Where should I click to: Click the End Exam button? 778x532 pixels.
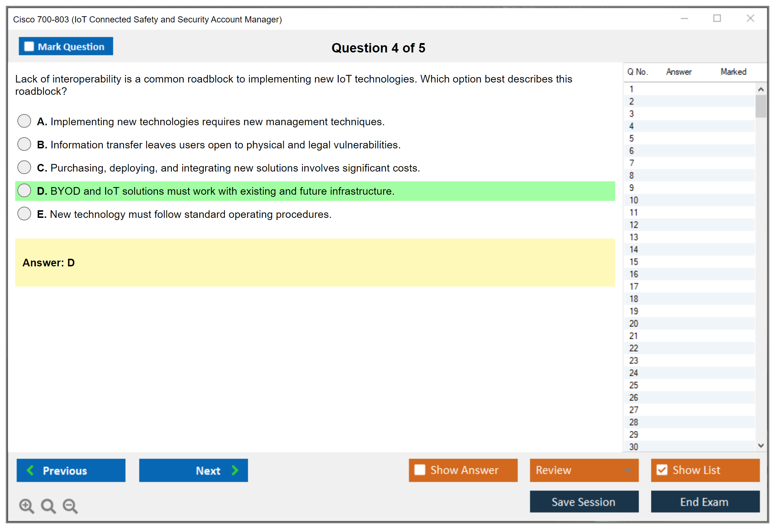[x=705, y=502]
